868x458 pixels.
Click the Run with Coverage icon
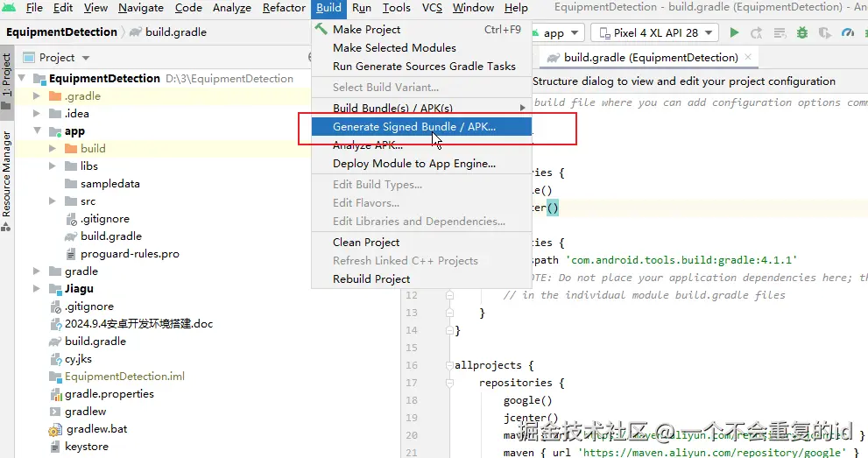click(825, 33)
